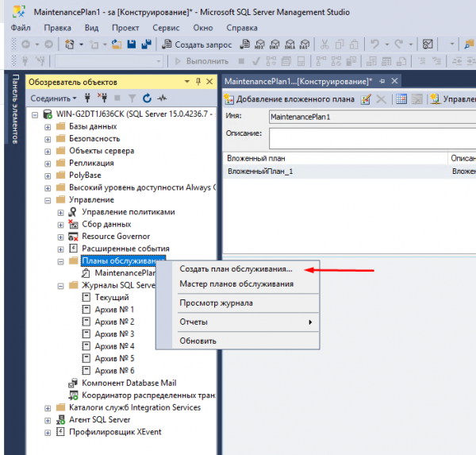Expand the Агент SQL Server node

pos(48,420)
